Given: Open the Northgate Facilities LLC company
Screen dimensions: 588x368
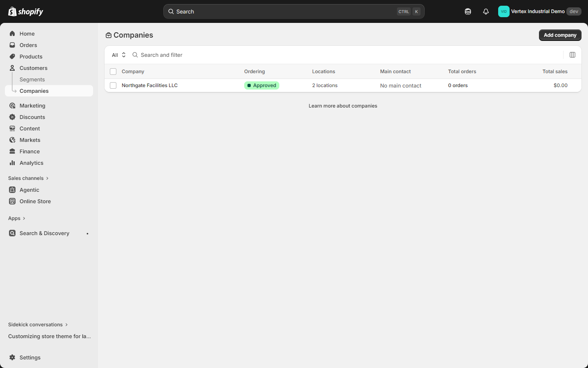Looking at the screenshot, I should click(149, 85).
